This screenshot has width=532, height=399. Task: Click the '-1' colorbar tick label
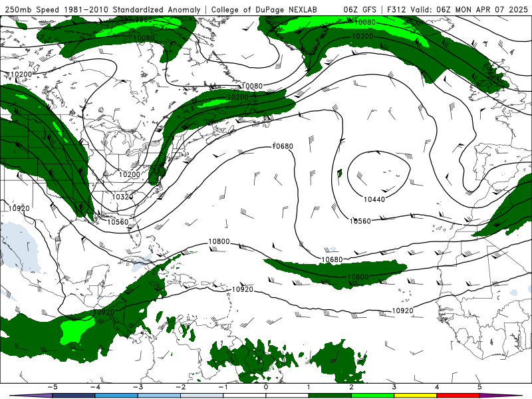(x=223, y=387)
